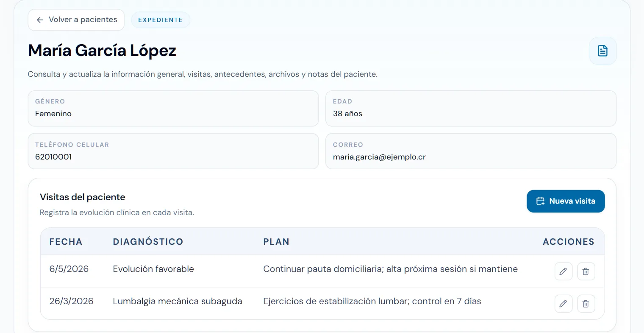Click the DIAGNÓSTICO column header
This screenshot has width=644, height=333.
coord(148,242)
